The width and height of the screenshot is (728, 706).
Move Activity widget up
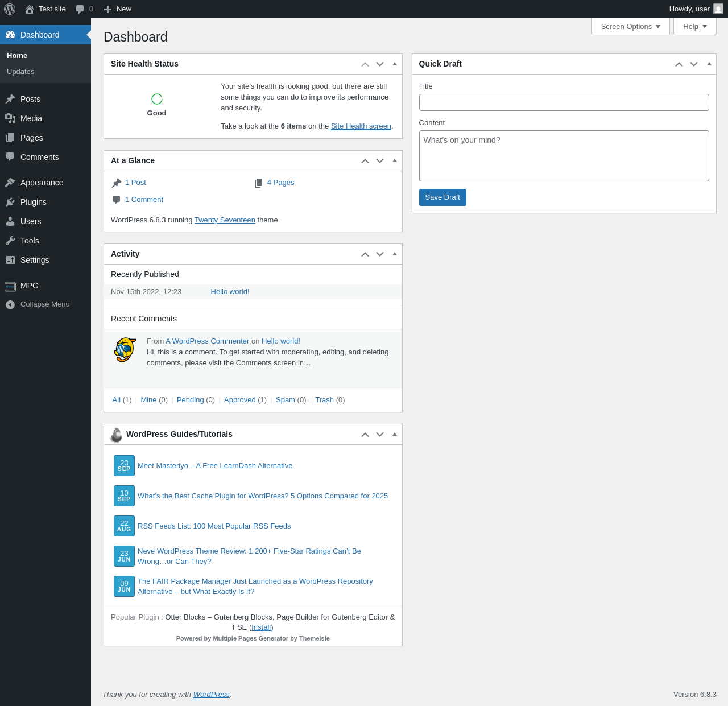pyautogui.click(x=365, y=254)
